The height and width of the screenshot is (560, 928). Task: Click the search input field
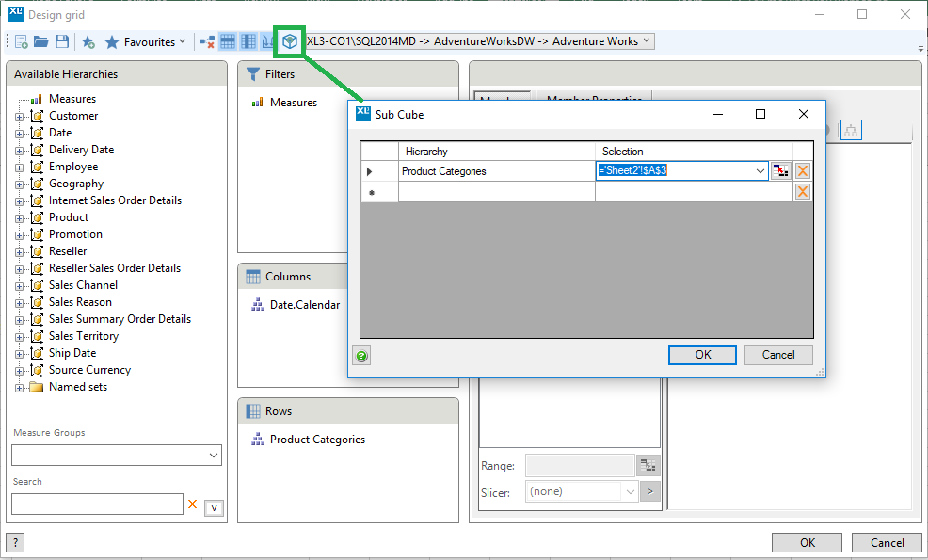(x=97, y=504)
